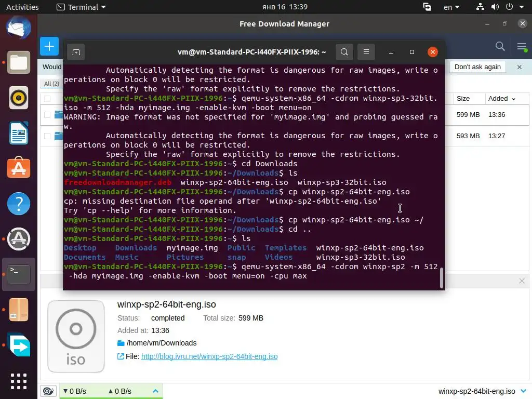Open the winxp-sp2-64bit-eng.iso download link
The height and width of the screenshot is (399, 532).
209,356
